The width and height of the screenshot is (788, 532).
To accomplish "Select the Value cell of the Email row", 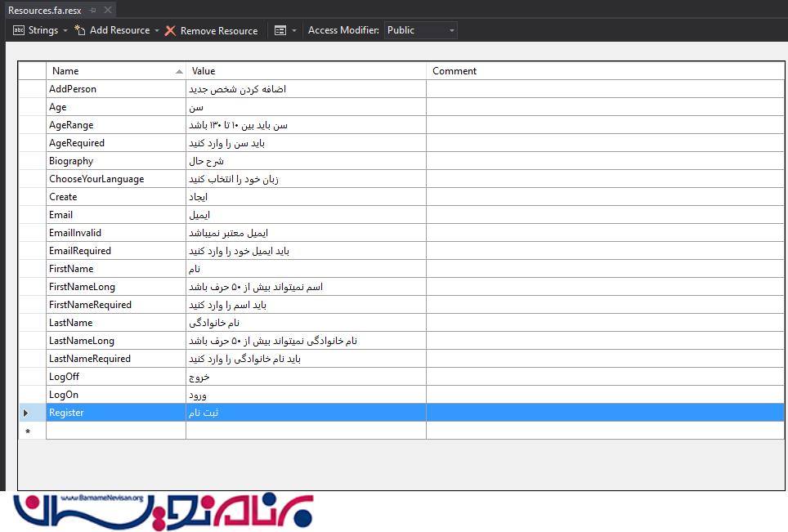I will tap(306, 215).
